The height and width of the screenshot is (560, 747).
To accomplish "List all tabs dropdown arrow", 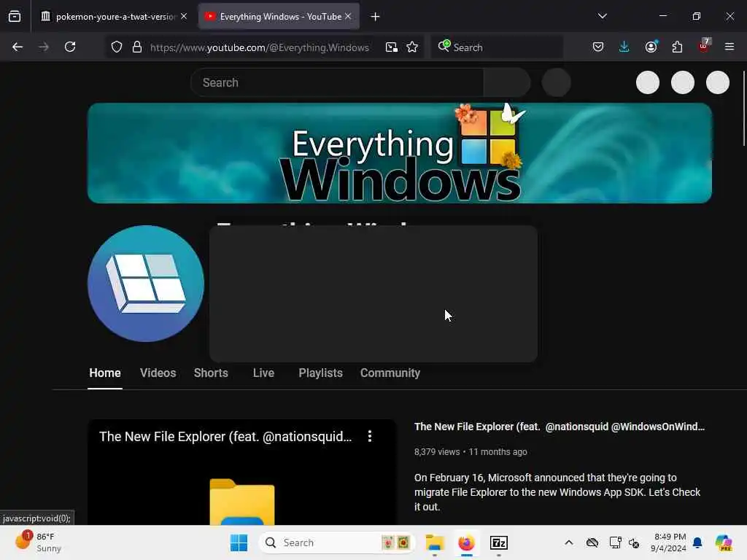I will (603, 16).
